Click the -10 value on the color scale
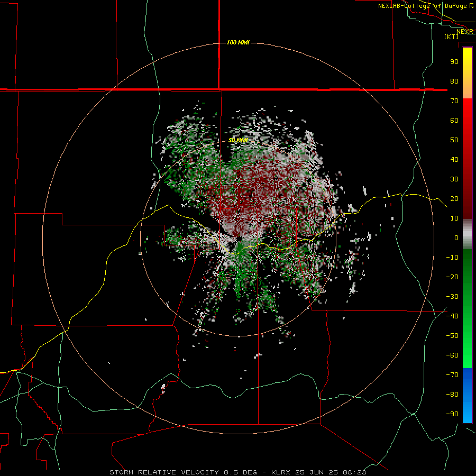 click(452, 258)
